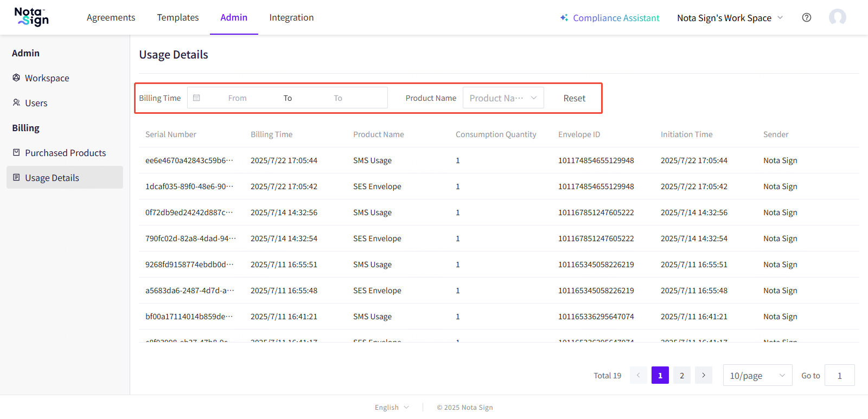868x419 pixels.
Task: Click the calendar icon in Billing Time
Action: pyautogui.click(x=197, y=98)
